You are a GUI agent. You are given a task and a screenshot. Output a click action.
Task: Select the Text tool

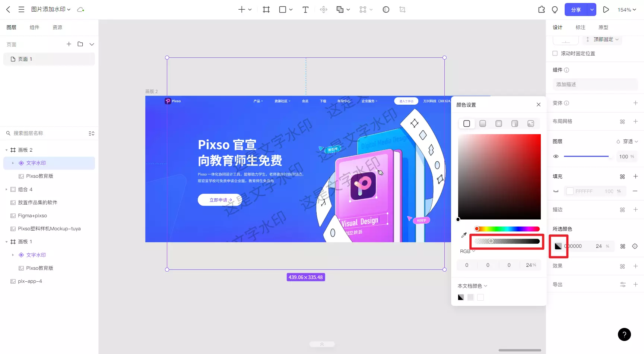[x=305, y=10]
